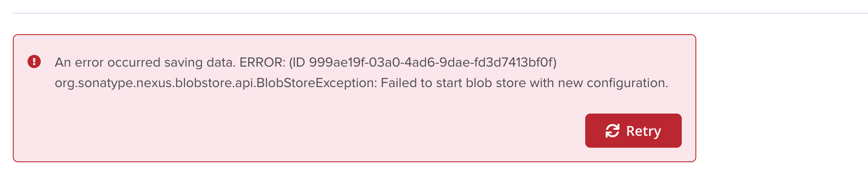
Task: Click the horizontal divider line above the alert
Action: coord(427,13)
